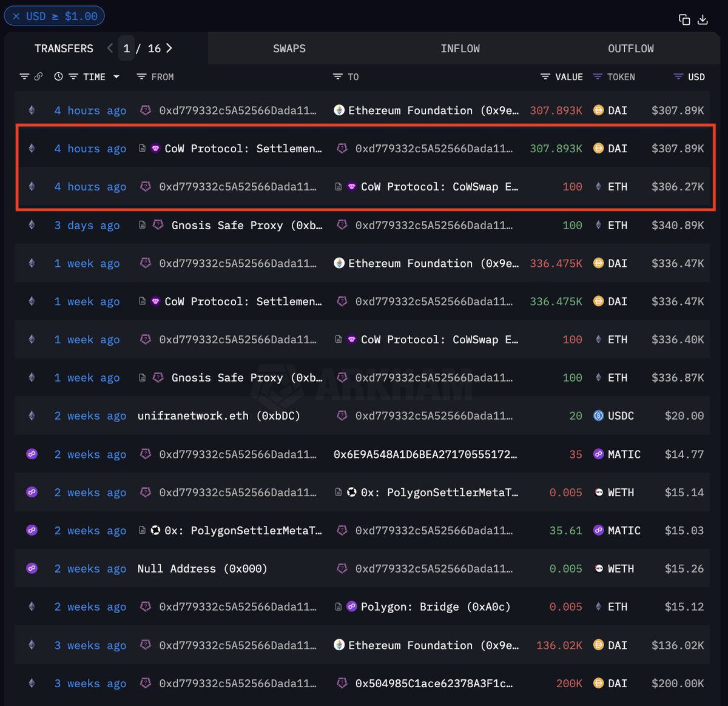
Task: Copy the transfers table
Action: (684, 19)
